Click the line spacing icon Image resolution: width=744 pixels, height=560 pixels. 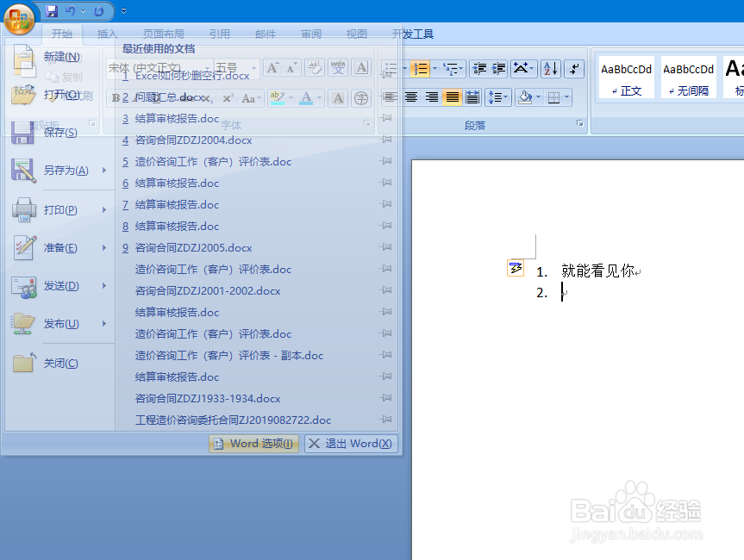tap(494, 97)
